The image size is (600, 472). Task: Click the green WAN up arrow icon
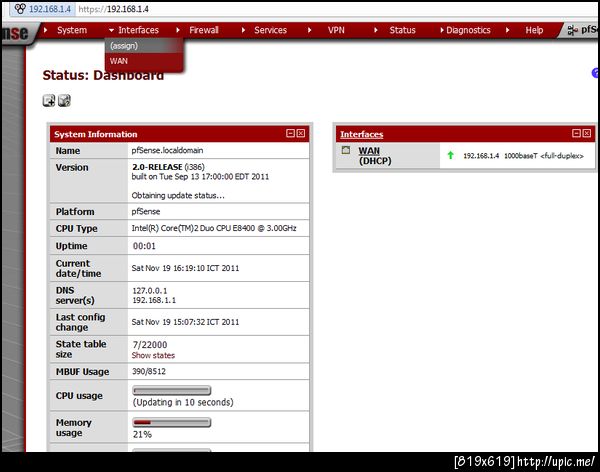(x=450, y=155)
